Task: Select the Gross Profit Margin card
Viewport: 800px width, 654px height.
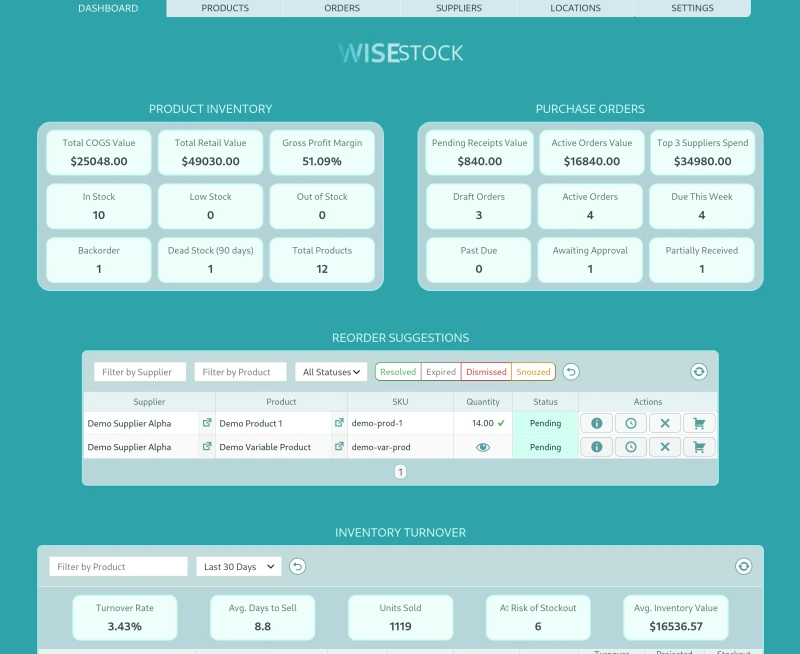Action: (322, 153)
